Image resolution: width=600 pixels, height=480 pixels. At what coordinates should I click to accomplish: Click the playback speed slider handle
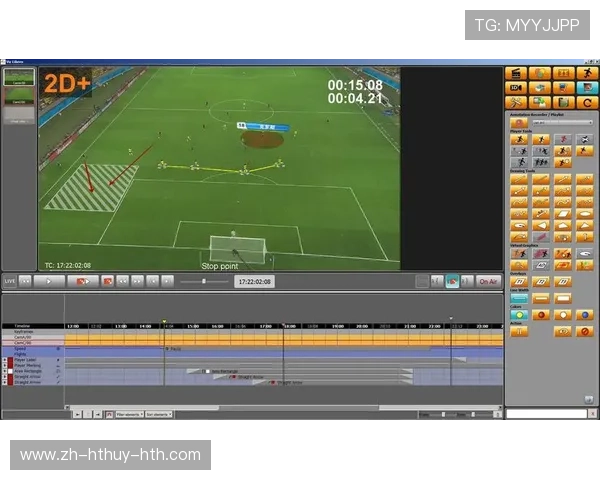tap(203, 282)
